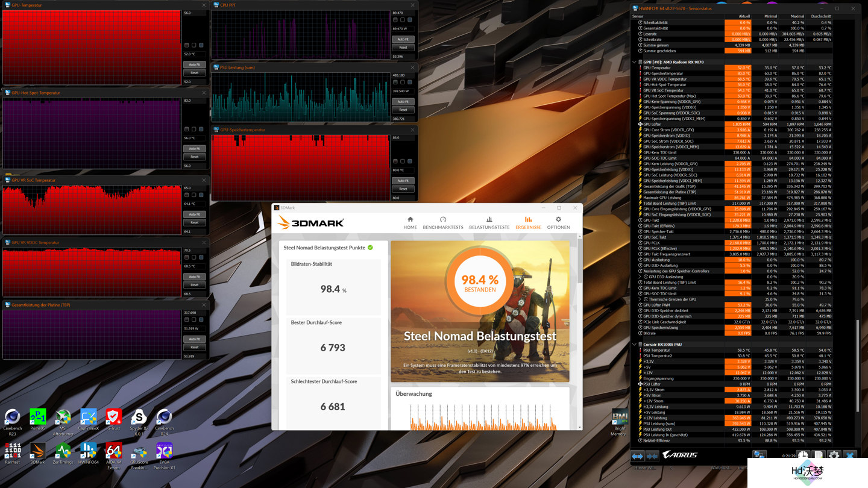This screenshot has height=488, width=868.
Task: Close the CPU PPT graph window
Action: tap(413, 5)
